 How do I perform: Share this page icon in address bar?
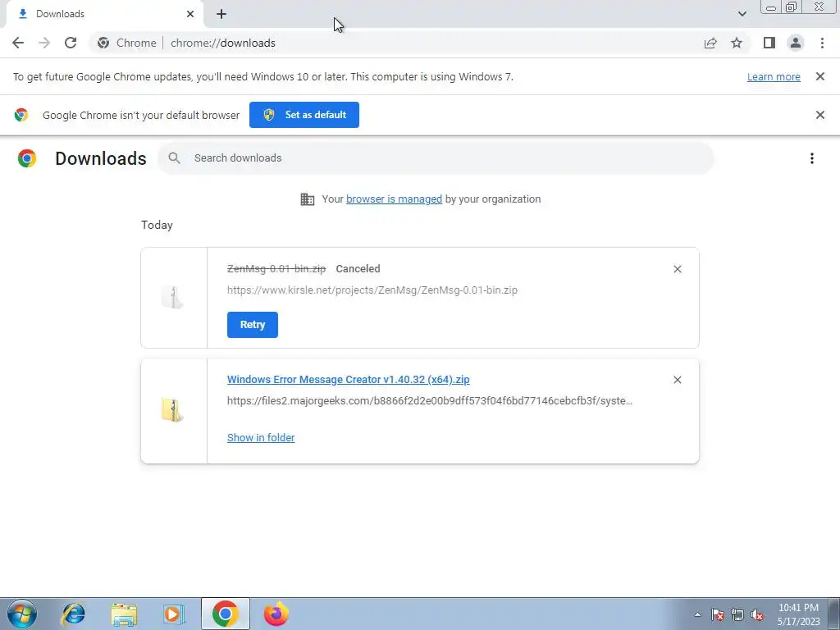710,43
